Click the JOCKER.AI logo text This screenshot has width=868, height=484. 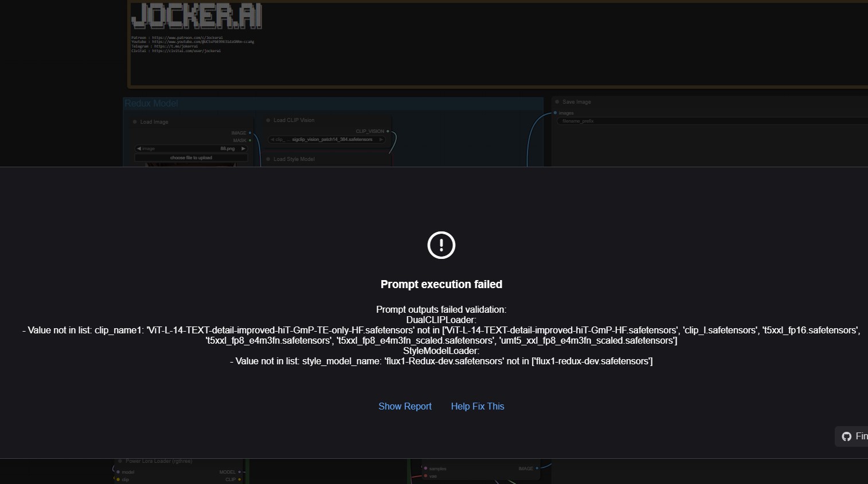pos(197,16)
